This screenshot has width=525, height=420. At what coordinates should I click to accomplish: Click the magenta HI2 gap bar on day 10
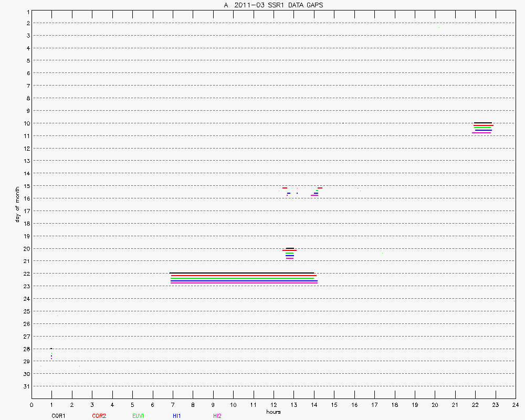tap(481, 133)
